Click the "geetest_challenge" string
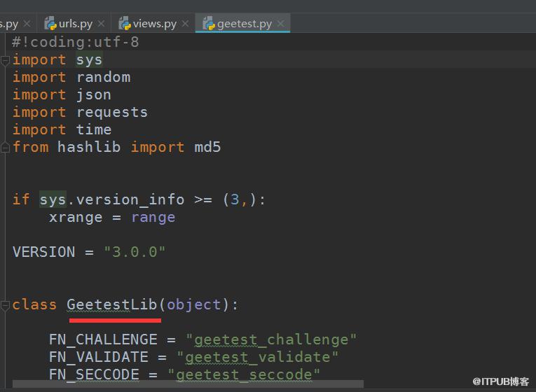The width and height of the screenshot is (536, 392). click(271, 340)
